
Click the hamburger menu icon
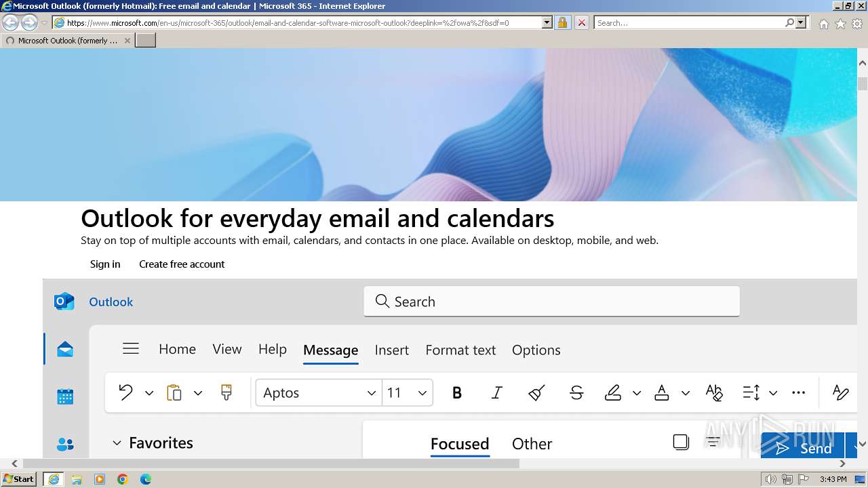(131, 348)
